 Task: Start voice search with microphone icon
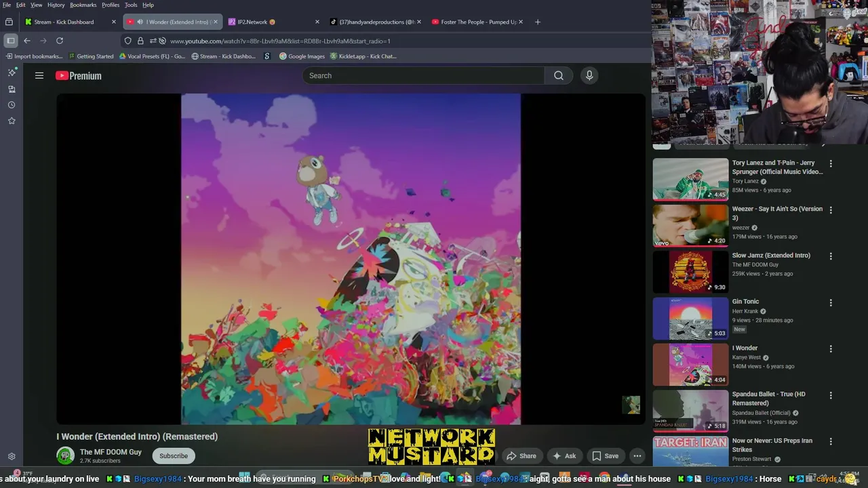[589, 75]
